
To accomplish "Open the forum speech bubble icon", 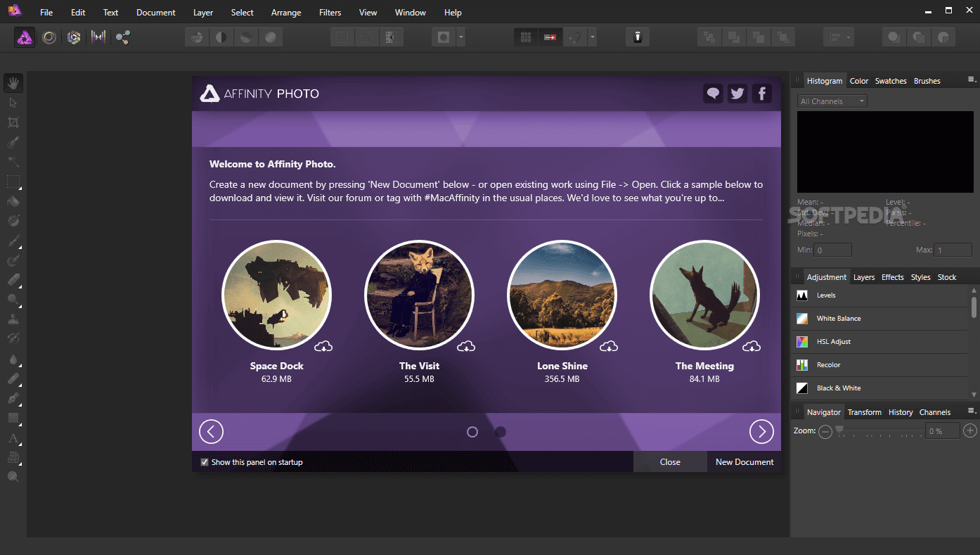I will (x=714, y=94).
